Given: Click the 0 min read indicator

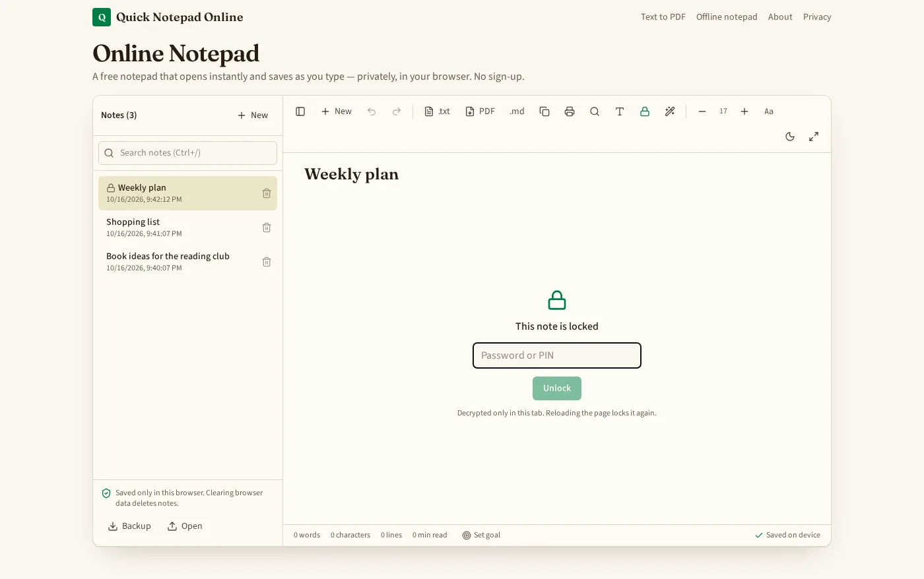Looking at the screenshot, I should 430,535.
